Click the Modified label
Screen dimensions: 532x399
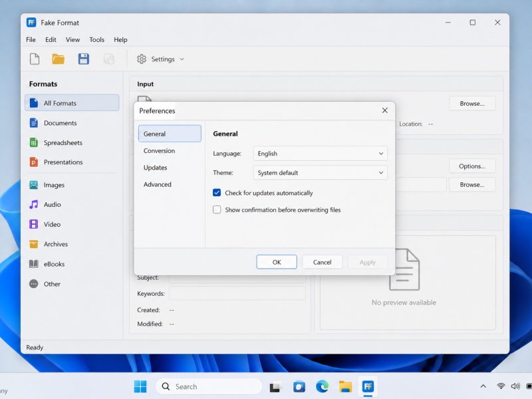(x=150, y=324)
